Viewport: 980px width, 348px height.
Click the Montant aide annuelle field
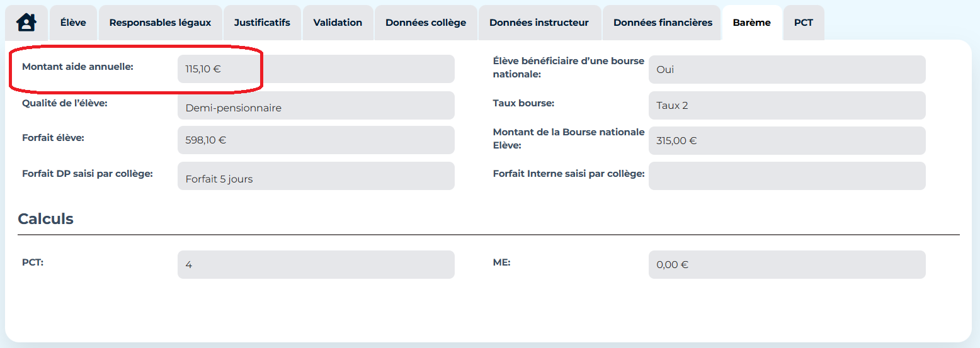[316, 69]
